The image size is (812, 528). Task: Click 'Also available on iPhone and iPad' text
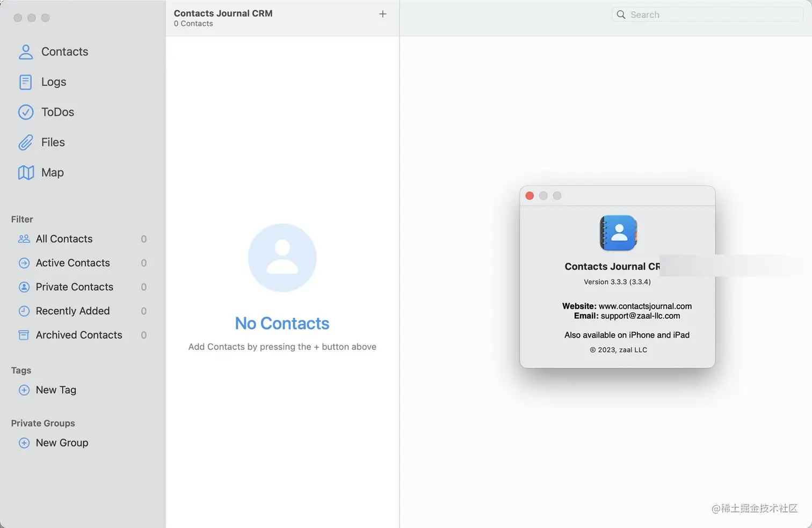(627, 335)
